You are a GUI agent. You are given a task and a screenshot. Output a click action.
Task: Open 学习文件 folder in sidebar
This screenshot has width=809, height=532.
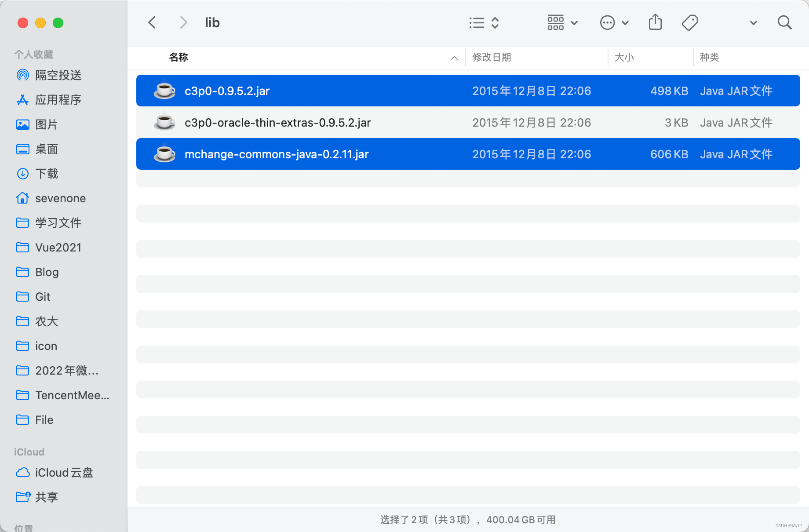58,223
